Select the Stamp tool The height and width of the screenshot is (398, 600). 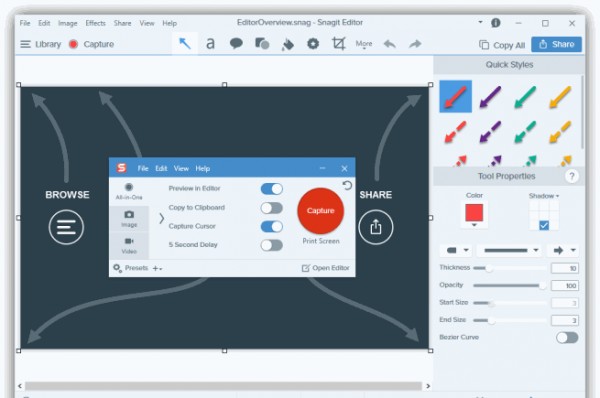pyautogui.click(x=313, y=44)
